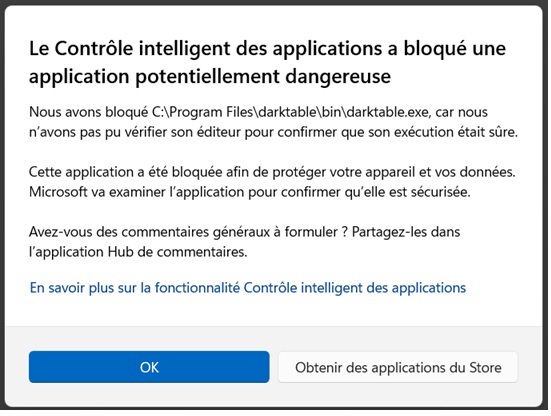This screenshot has width=551, height=416.
Task: Click the fonctionnalité word in the blue link
Action: click(x=197, y=288)
